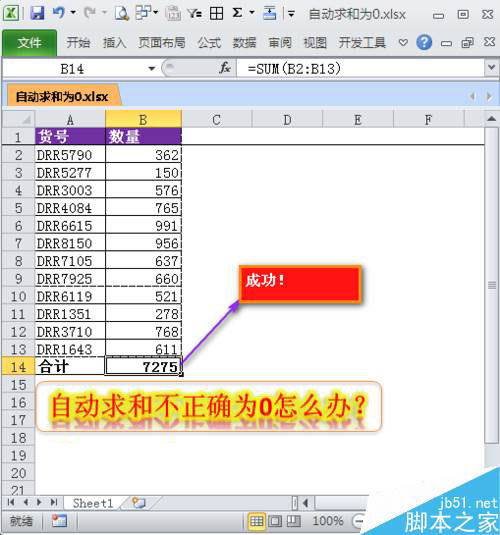Switch to the 审阅 ribbon tab
500x535 pixels.
(280, 43)
